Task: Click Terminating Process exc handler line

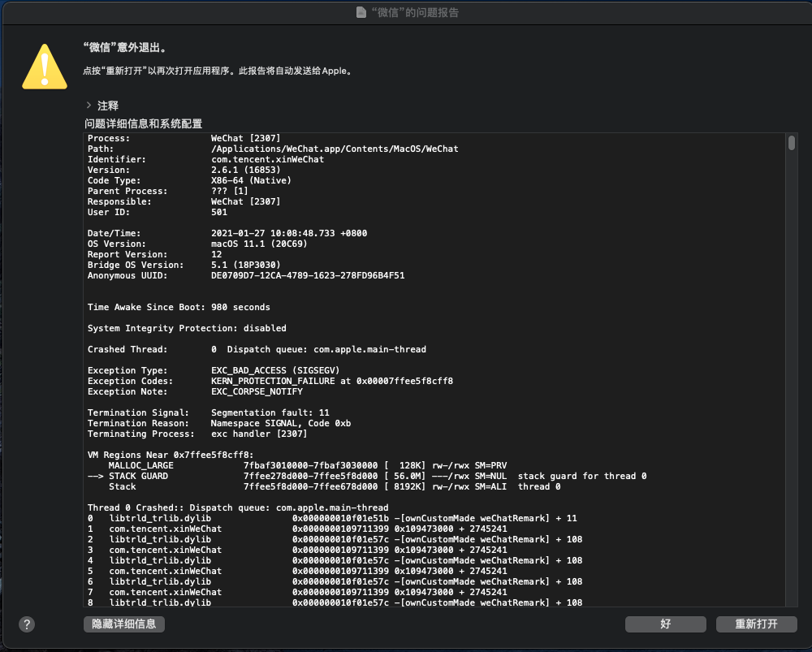Action: [x=197, y=434]
